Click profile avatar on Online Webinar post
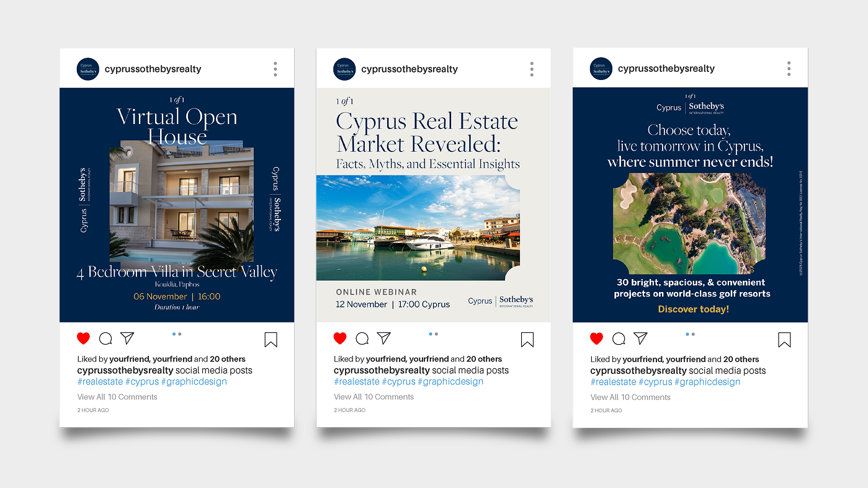Viewport: 868px width, 488px height. pyautogui.click(x=344, y=69)
